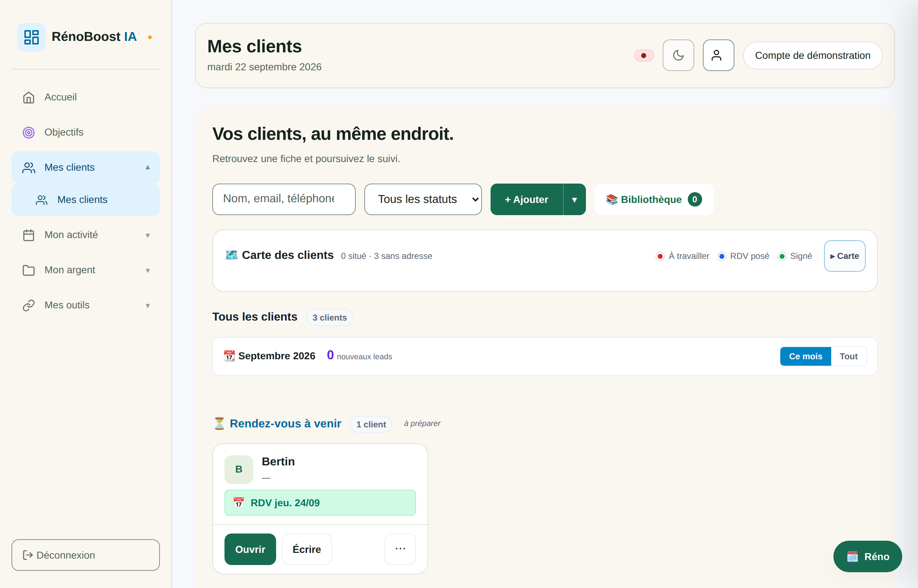This screenshot has height=588, width=918.
Task: Expand the Mon activité section
Action: click(86, 235)
